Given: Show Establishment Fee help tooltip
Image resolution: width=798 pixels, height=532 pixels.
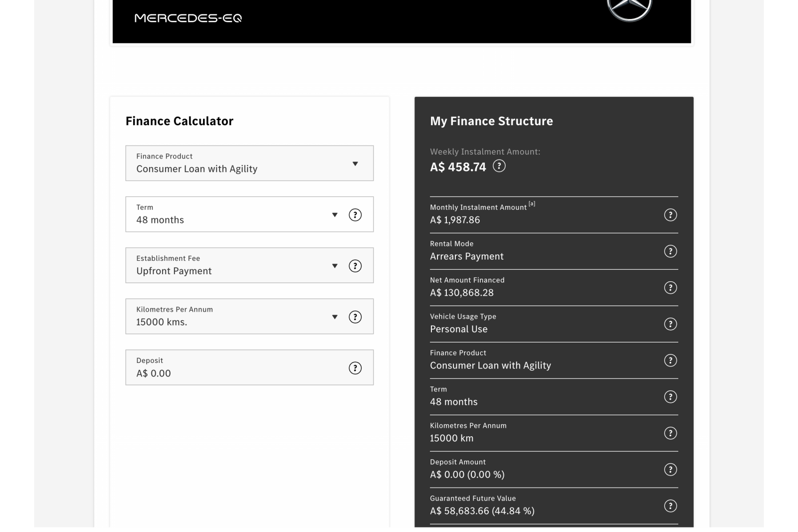Looking at the screenshot, I should [355, 266].
